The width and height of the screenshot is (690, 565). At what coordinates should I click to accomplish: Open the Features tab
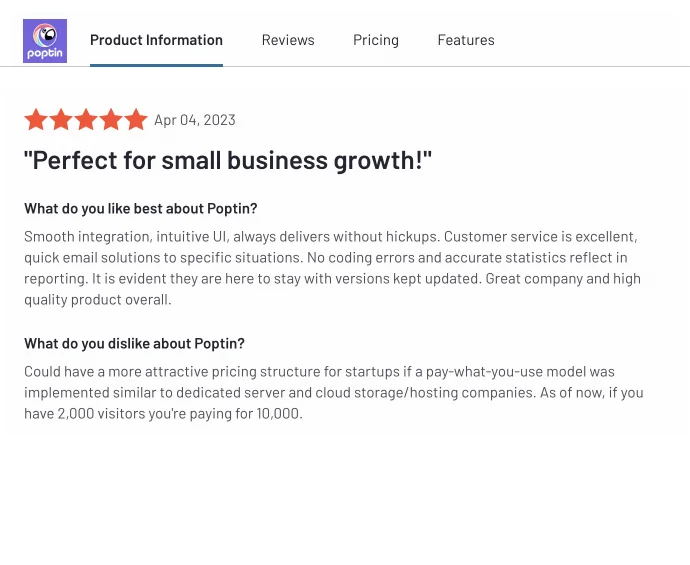click(x=466, y=41)
